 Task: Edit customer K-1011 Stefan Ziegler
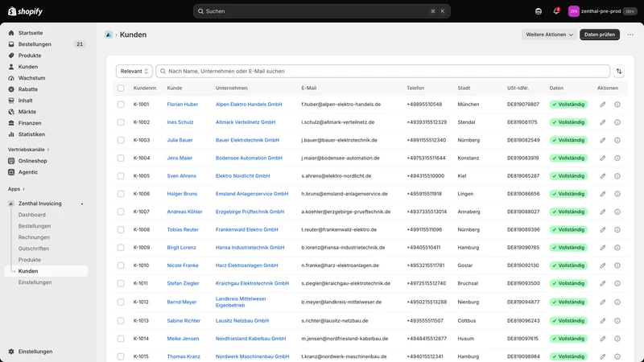(602, 283)
